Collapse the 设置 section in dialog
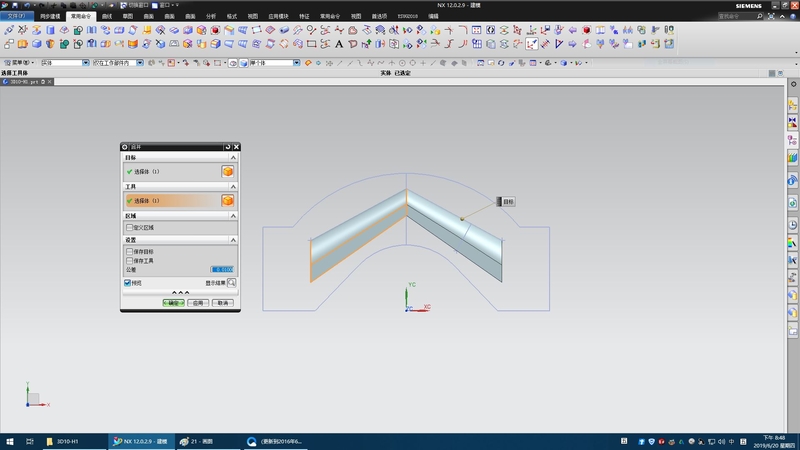800x450 pixels. click(233, 240)
